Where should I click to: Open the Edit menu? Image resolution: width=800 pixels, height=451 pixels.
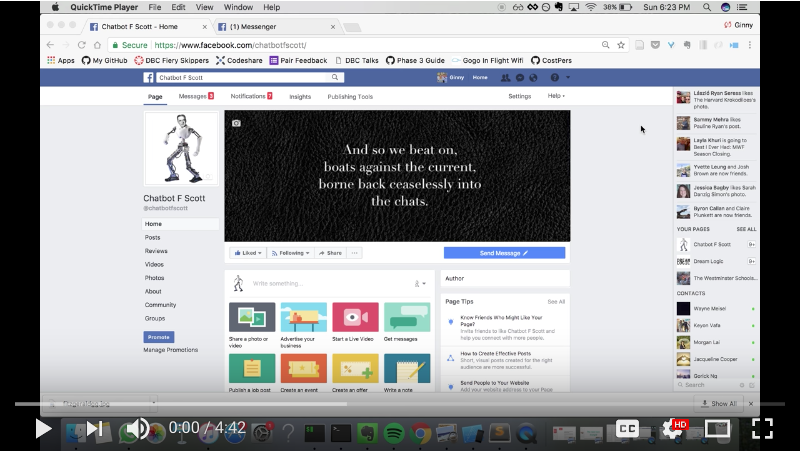click(x=178, y=7)
